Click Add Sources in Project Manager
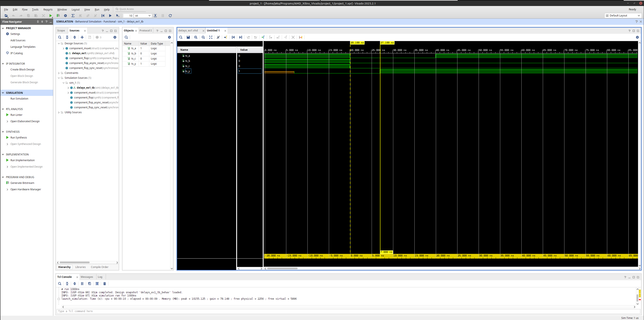 (18, 40)
